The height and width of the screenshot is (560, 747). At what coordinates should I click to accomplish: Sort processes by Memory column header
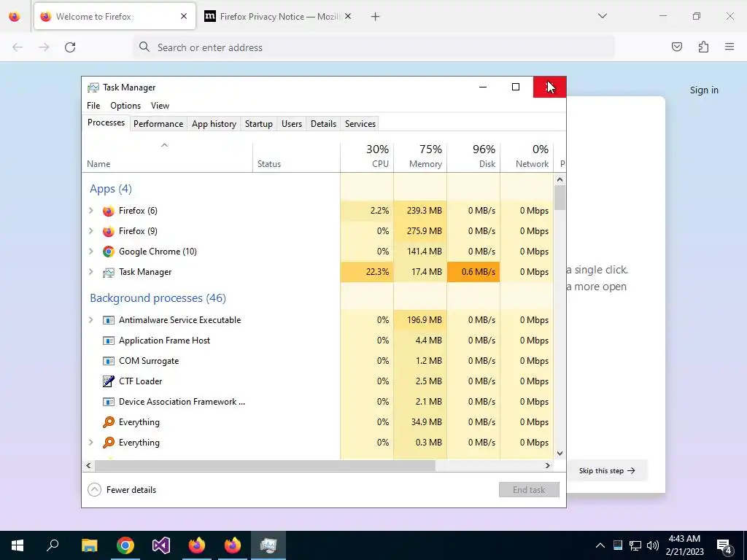pos(420,156)
